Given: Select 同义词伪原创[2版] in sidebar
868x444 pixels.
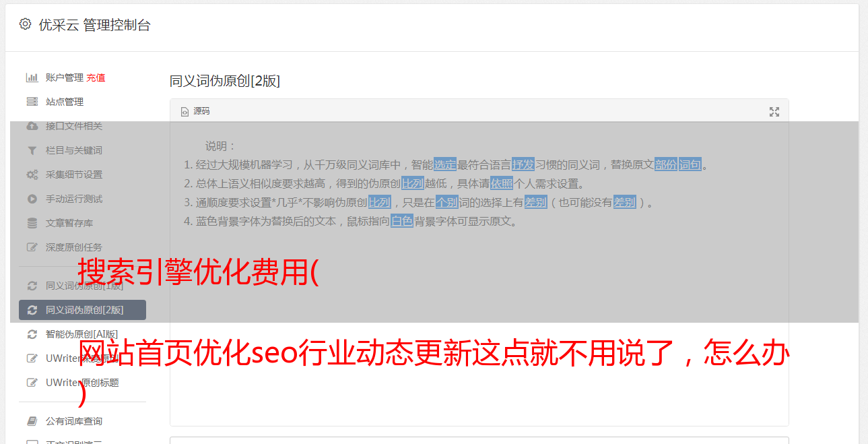Looking at the screenshot, I should click(82, 310).
